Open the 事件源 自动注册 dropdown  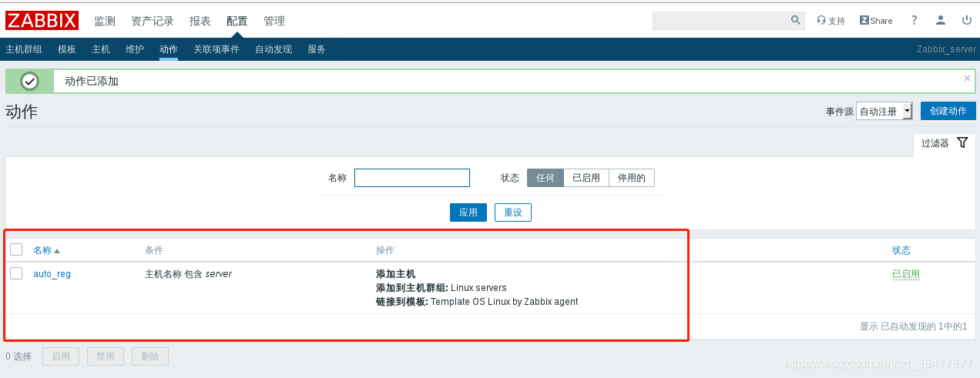click(884, 112)
